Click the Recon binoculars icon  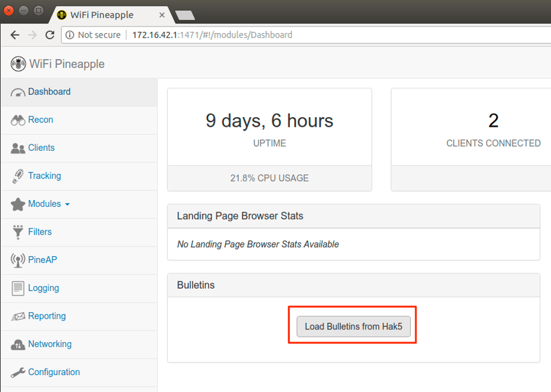point(18,120)
